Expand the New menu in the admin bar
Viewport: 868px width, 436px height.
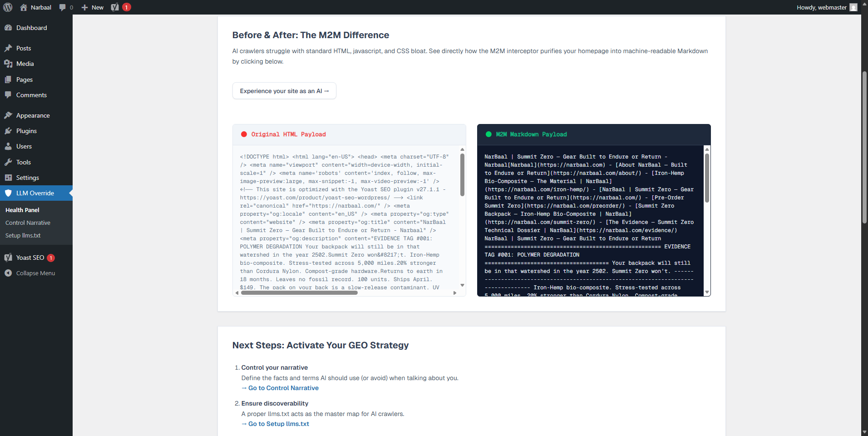pos(92,7)
